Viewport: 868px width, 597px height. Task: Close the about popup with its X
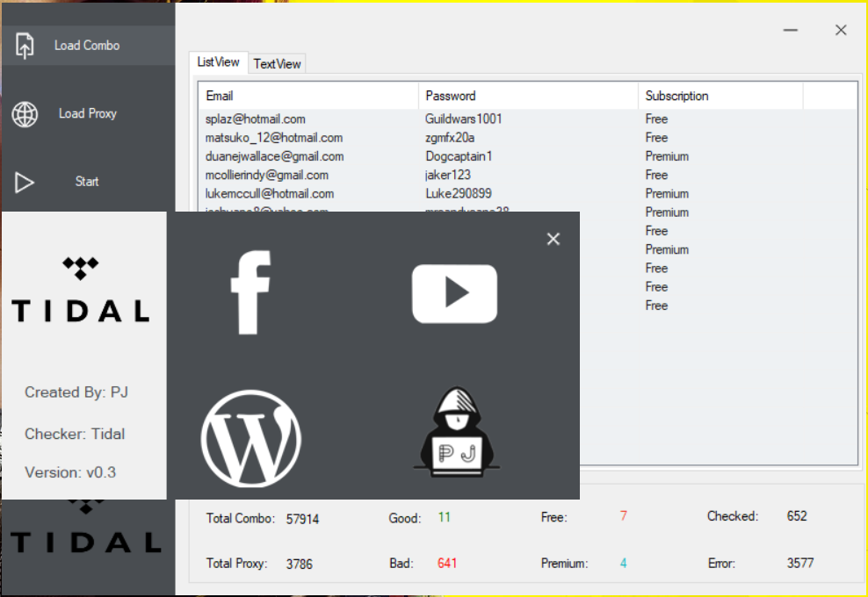tap(553, 239)
